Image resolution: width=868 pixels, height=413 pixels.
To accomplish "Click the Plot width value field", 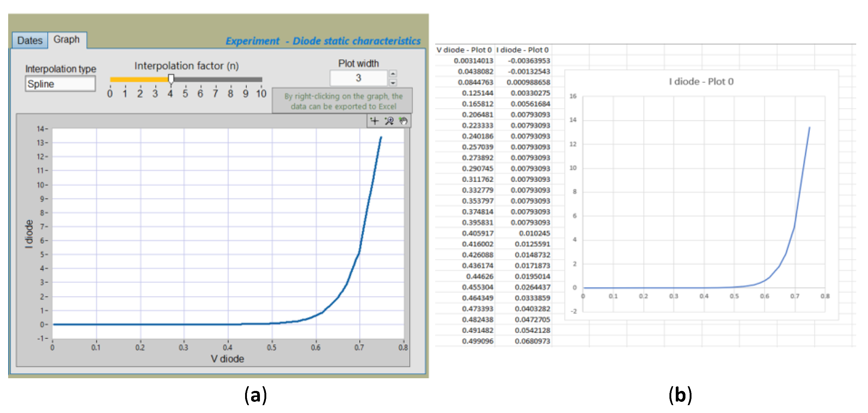I will [x=358, y=78].
